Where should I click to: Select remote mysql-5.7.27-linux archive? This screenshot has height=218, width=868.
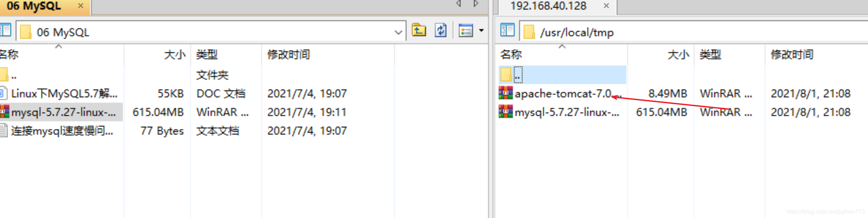pos(562,112)
